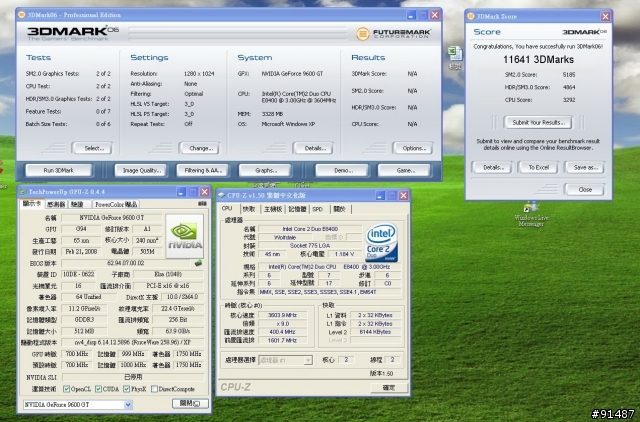
Task: Open the SPD tab in CPU-Z
Action: 318,209
